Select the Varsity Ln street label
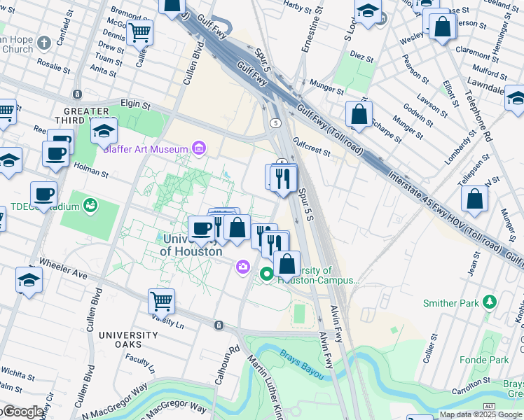Screen dimensions: 524x420 (x=167, y=320)
